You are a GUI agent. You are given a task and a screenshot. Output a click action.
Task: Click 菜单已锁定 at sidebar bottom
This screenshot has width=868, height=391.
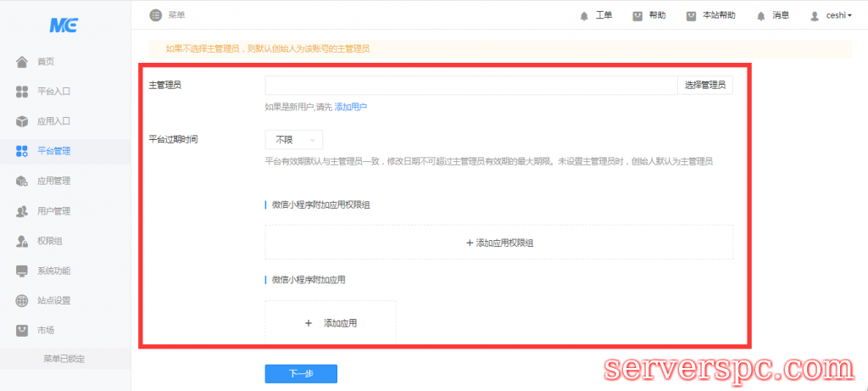(x=64, y=359)
